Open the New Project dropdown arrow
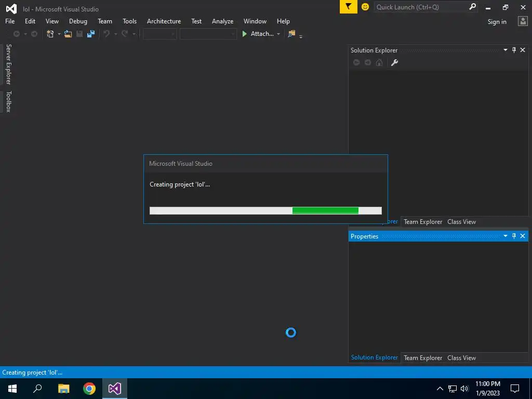The width and height of the screenshot is (532, 399). tap(59, 34)
